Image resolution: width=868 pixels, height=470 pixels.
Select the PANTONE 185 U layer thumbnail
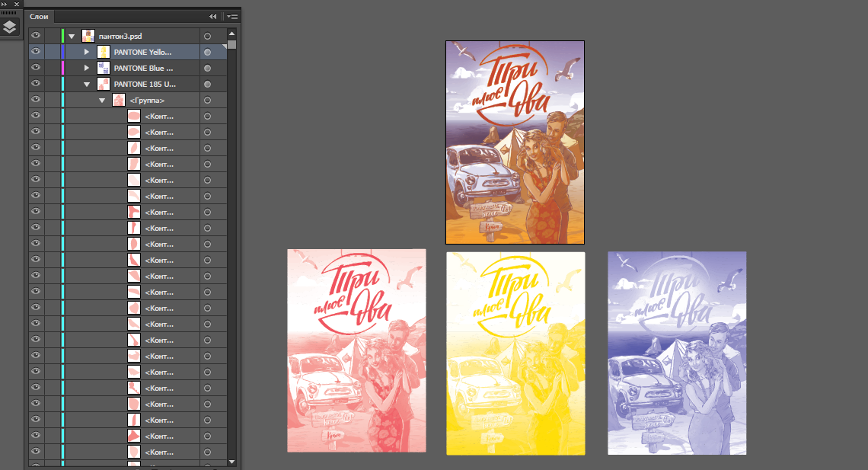tap(103, 84)
